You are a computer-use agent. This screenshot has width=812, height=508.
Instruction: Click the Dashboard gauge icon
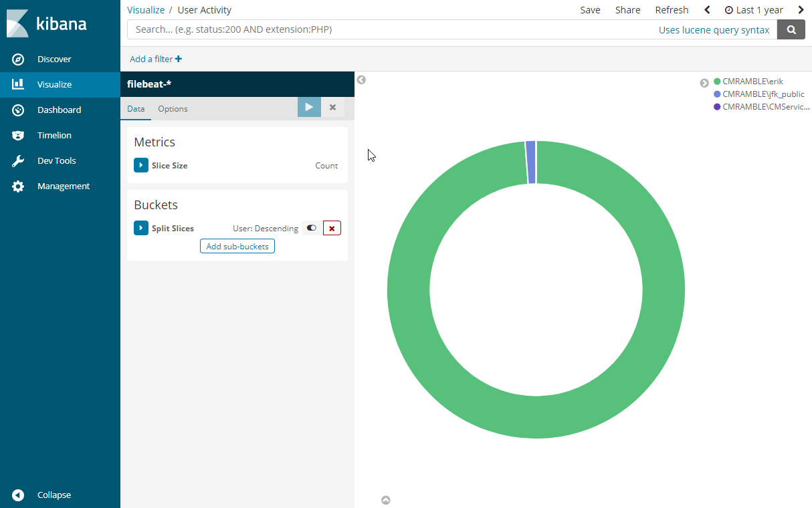point(18,110)
